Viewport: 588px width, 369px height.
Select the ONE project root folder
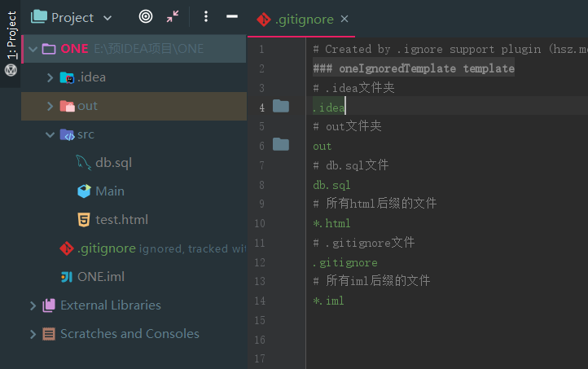tap(135, 49)
